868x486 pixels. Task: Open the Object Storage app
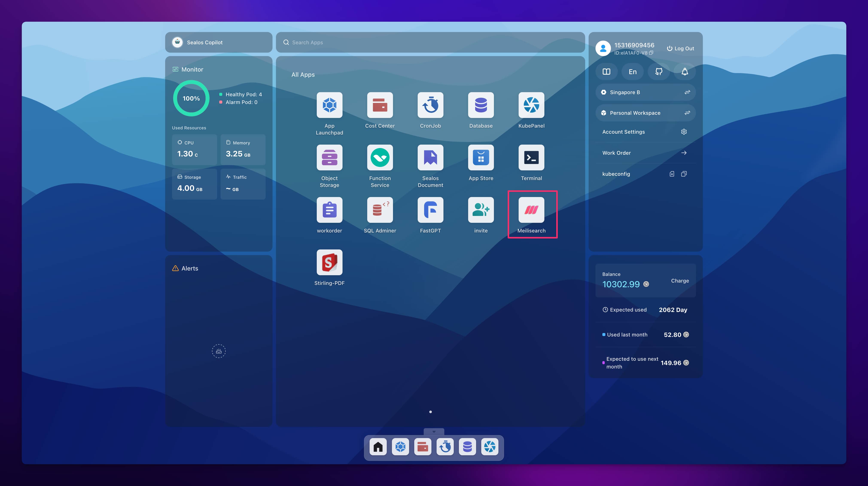tap(329, 157)
